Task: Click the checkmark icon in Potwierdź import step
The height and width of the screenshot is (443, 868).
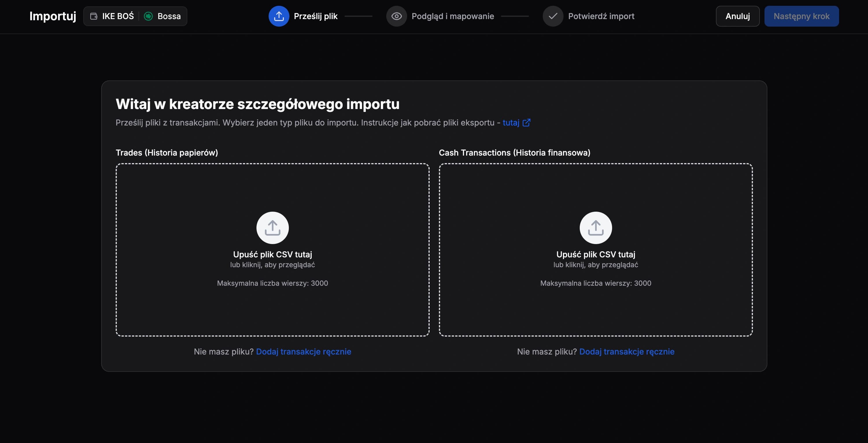Action: pyautogui.click(x=553, y=16)
